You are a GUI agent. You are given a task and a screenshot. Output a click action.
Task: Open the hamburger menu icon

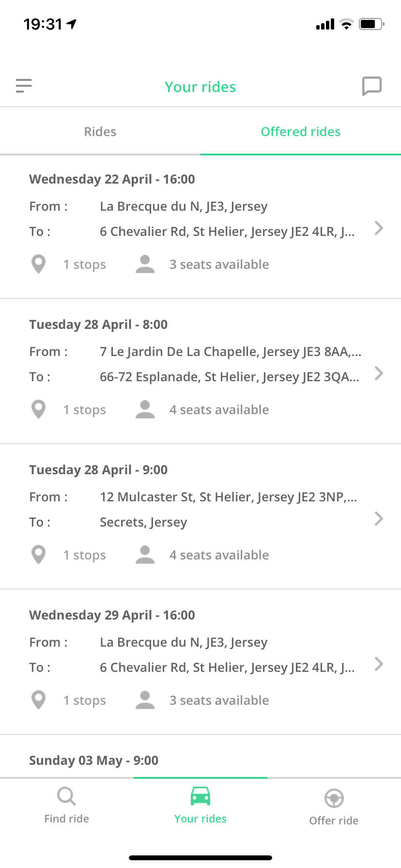point(23,86)
